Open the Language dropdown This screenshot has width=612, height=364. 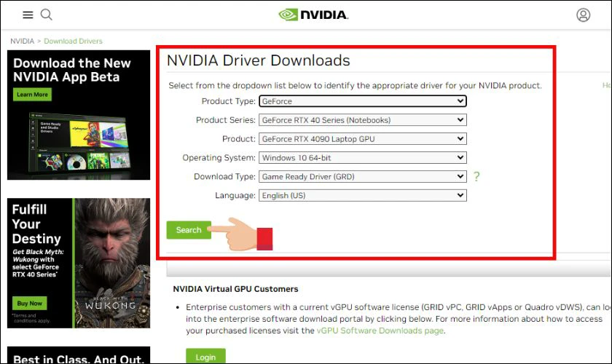[x=363, y=195]
